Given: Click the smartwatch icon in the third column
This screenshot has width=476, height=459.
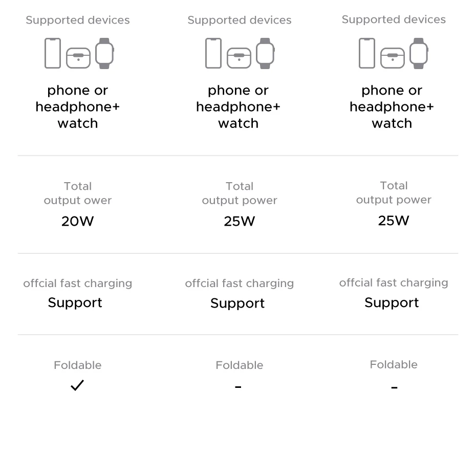Looking at the screenshot, I should click(419, 53).
